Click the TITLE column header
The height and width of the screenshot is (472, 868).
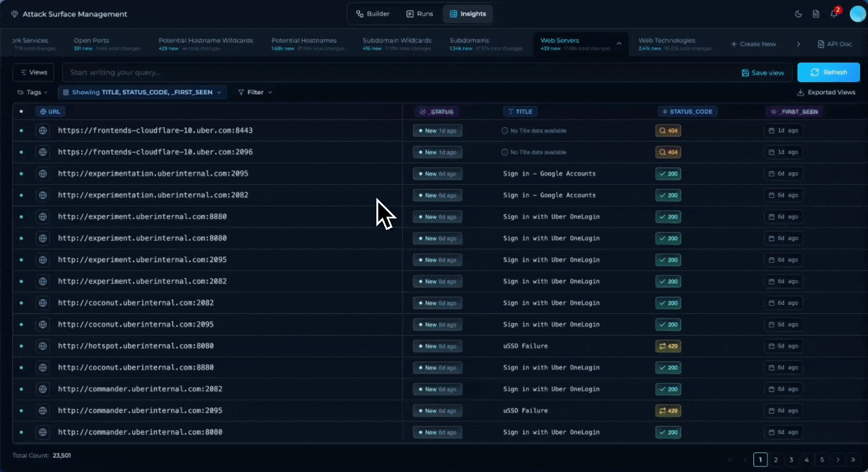[x=520, y=111]
